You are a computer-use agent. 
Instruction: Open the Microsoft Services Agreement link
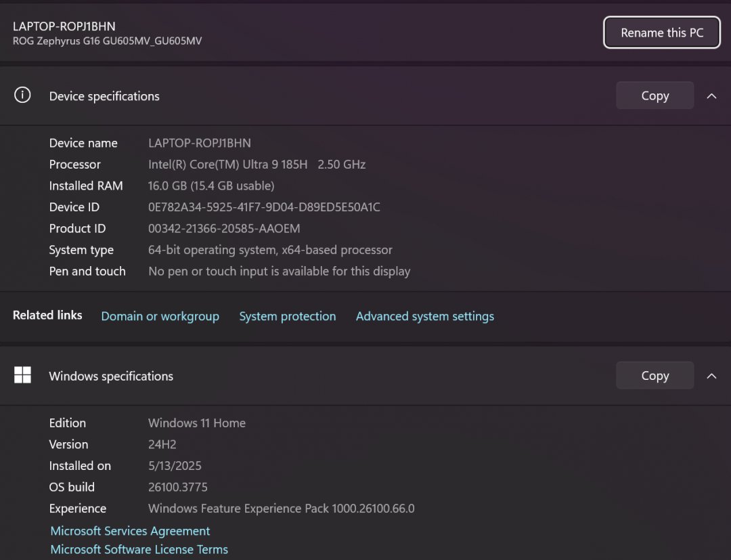130,531
